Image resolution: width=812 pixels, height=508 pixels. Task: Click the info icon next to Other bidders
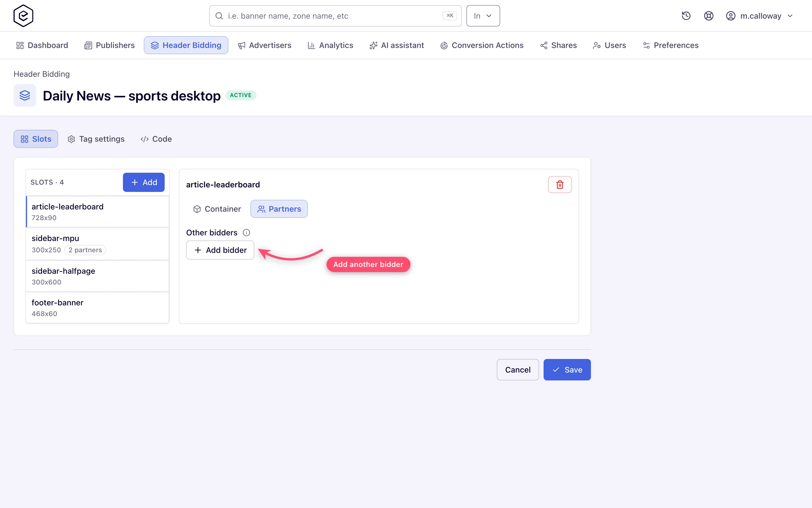[x=246, y=233]
